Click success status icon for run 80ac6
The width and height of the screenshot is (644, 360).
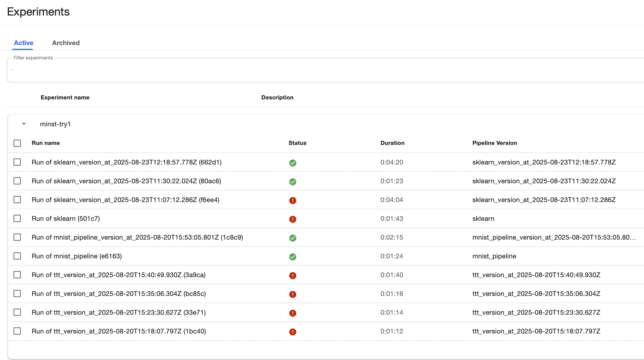pyautogui.click(x=292, y=181)
